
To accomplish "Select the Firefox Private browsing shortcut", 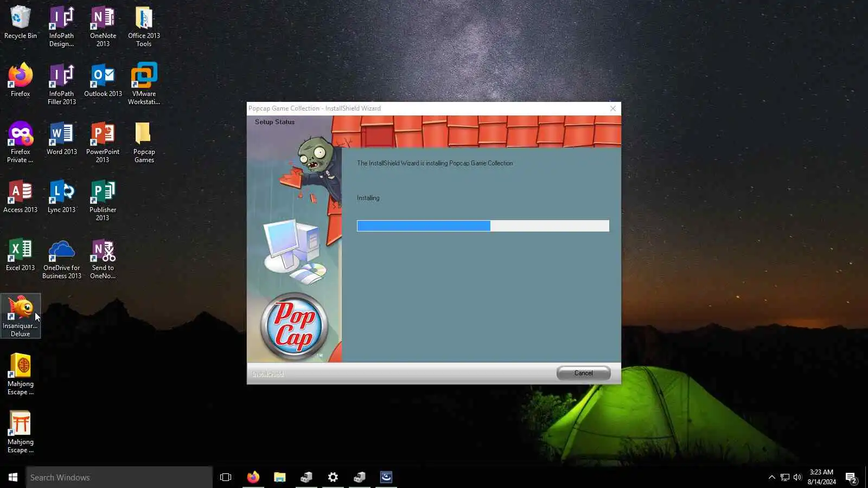I will point(20,142).
